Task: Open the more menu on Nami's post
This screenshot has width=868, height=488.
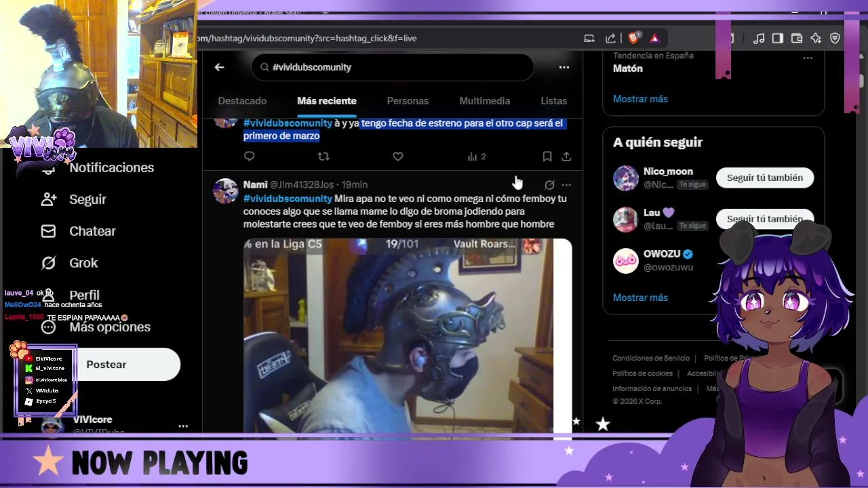Action: 566,184
